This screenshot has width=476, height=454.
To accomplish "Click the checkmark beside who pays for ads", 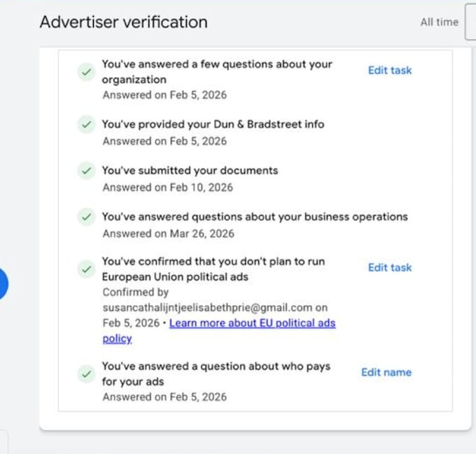I will point(87,374).
